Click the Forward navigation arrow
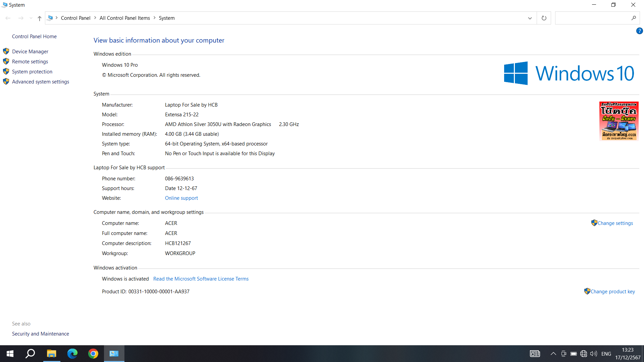The width and height of the screenshot is (644, 362). [21, 18]
